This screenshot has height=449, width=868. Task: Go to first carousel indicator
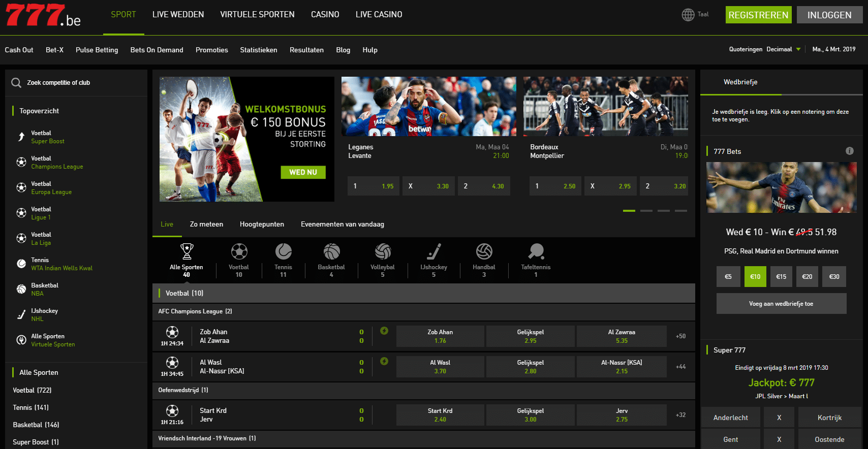coord(629,211)
